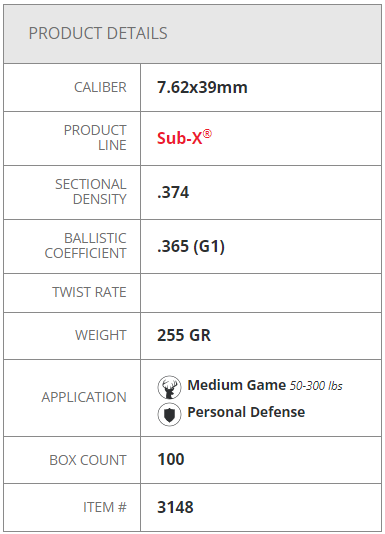Click the deer Medium Game icon

(169, 387)
